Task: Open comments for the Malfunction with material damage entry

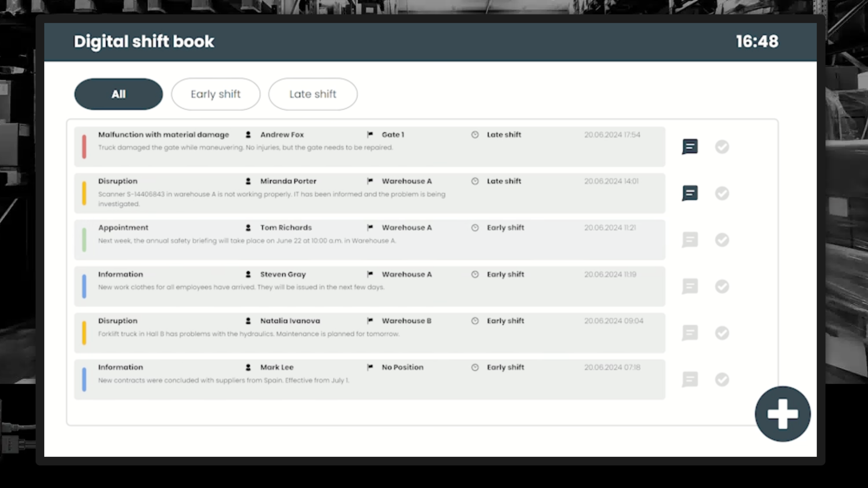Action: (x=690, y=146)
